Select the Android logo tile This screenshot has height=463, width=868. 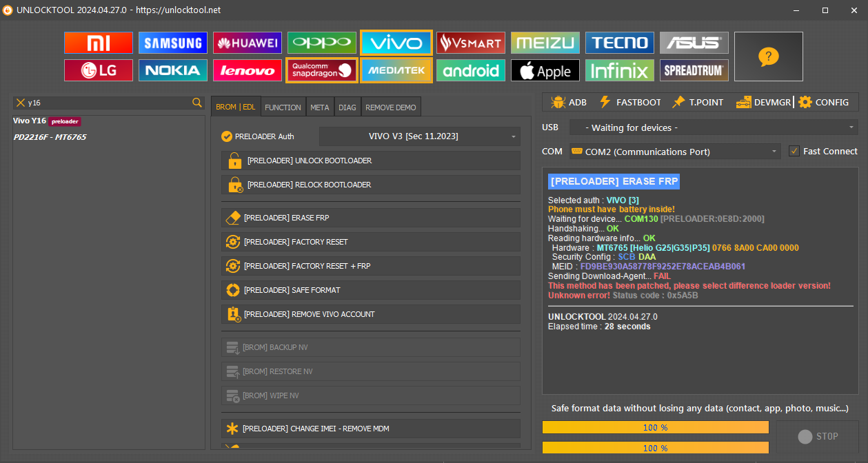pyautogui.click(x=471, y=70)
